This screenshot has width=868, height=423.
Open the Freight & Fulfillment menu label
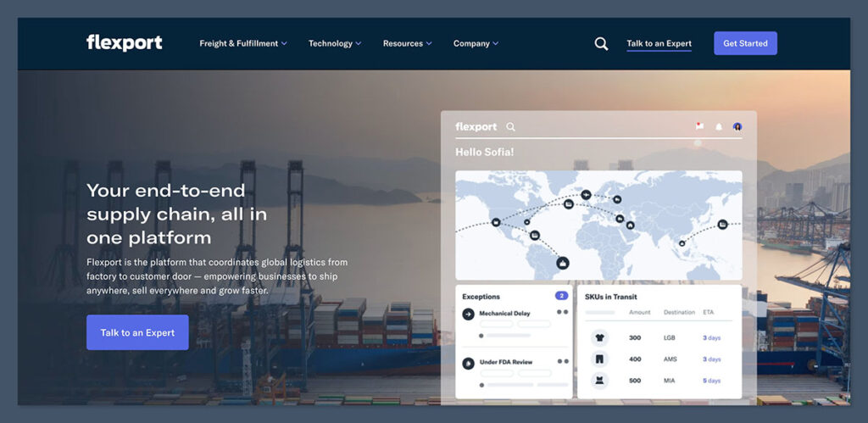point(238,43)
